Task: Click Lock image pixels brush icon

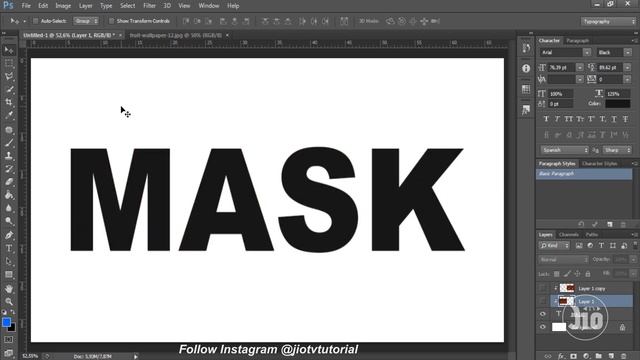Action: tap(567, 274)
